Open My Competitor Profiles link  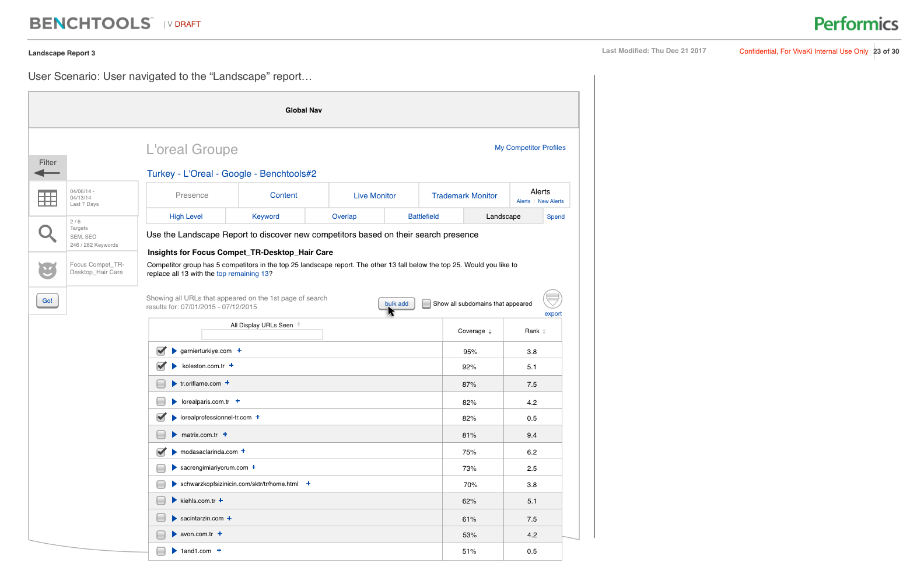point(530,148)
